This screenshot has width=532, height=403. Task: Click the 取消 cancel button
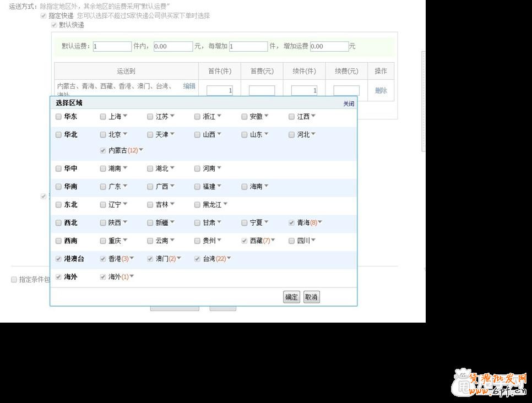(311, 297)
